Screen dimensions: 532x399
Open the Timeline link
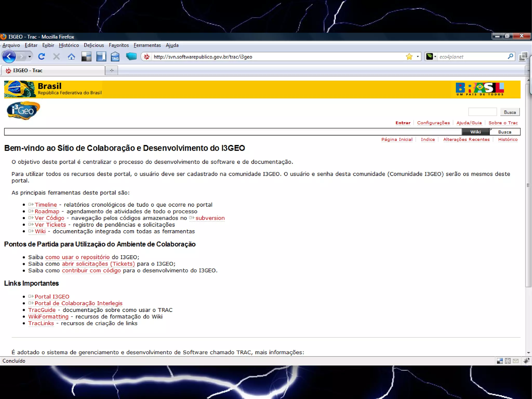46,205
